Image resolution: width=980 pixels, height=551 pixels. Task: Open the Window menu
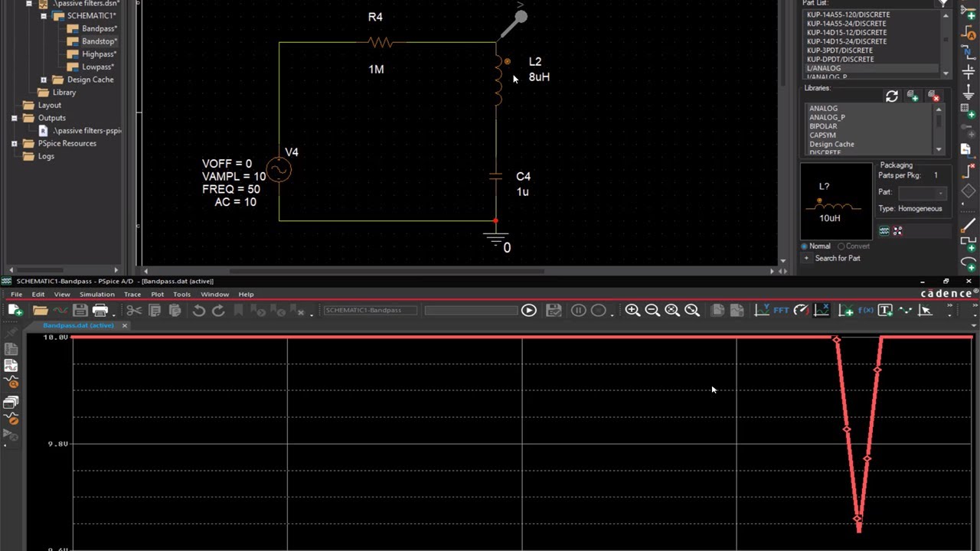[214, 295]
